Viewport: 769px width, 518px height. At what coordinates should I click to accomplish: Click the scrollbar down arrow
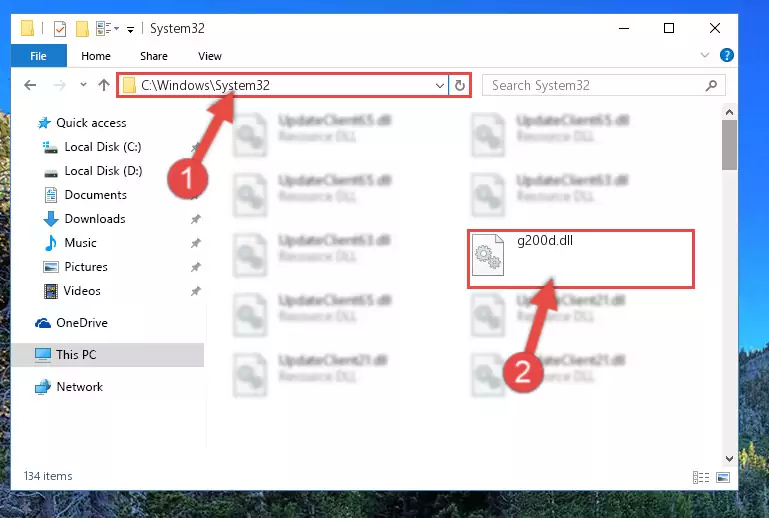[x=729, y=459]
